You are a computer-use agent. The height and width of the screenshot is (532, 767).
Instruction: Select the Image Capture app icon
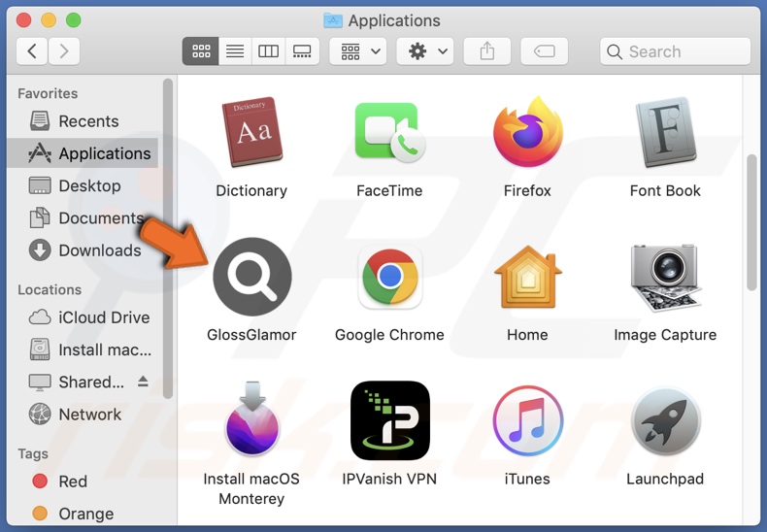pos(665,278)
